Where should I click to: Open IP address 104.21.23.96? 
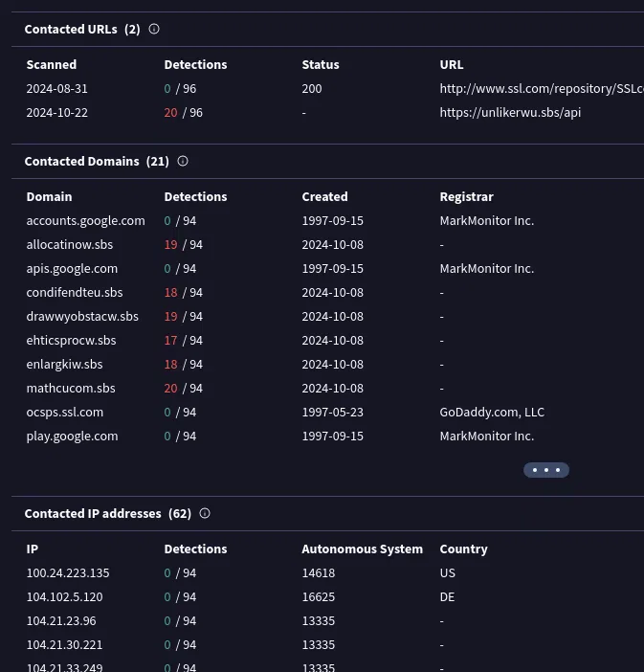click(x=61, y=621)
